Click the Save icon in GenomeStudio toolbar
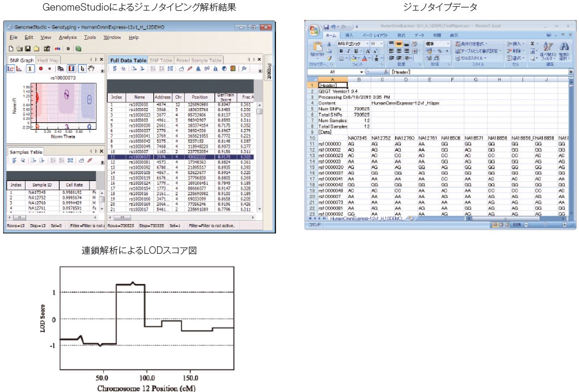The image size is (579, 392). coord(27,48)
